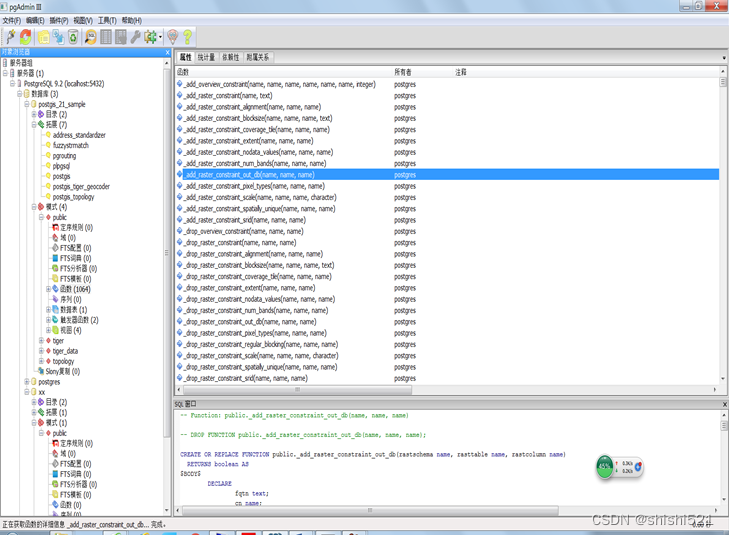Click the drop object recycle bin icon

coord(73,37)
